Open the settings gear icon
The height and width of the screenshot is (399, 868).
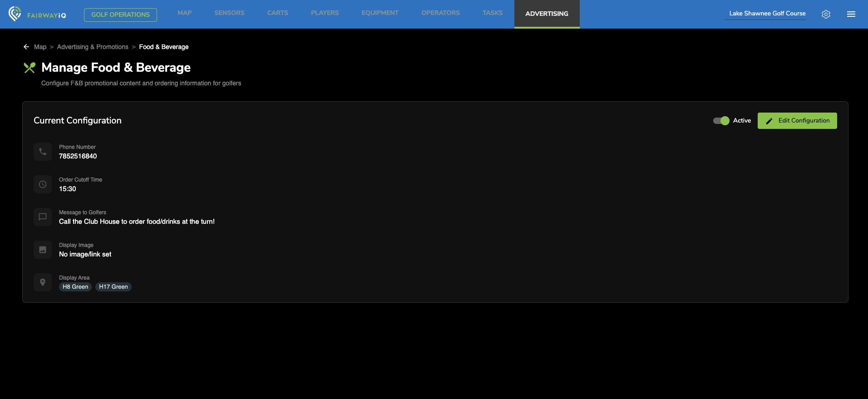826,14
